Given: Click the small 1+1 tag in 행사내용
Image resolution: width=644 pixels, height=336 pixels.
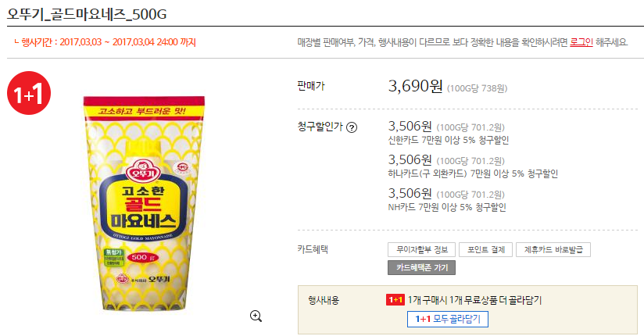Looking at the screenshot, I should pyautogui.click(x=395, y=300).
